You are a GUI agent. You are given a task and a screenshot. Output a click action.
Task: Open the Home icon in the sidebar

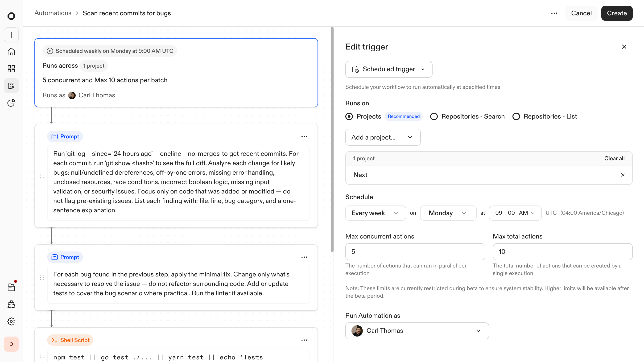click(11, 52)
